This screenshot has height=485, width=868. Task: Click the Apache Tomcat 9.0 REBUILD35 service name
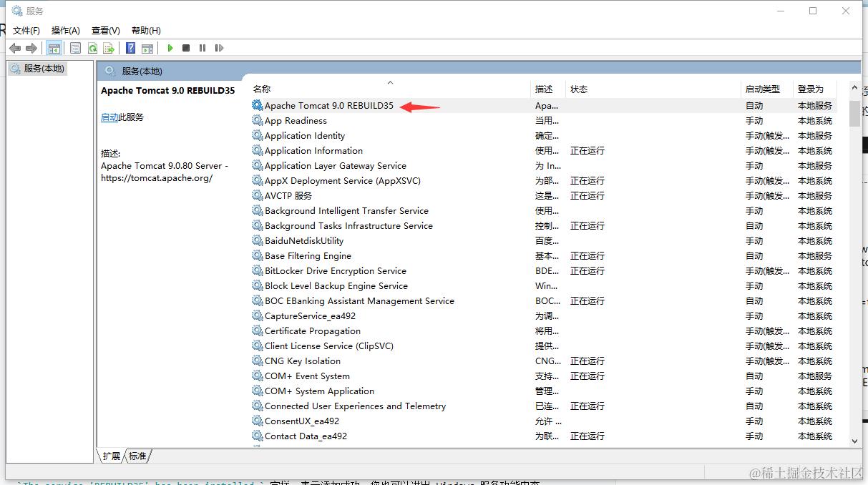329,105
